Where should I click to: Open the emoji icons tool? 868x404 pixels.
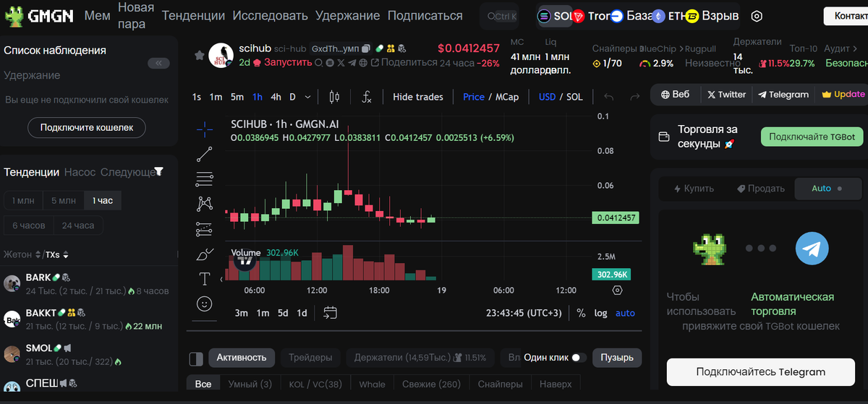tap(205, 304)
